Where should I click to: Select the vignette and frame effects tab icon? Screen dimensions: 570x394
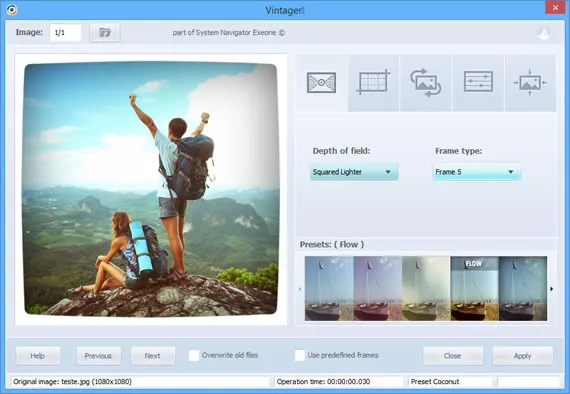point(321,83)
